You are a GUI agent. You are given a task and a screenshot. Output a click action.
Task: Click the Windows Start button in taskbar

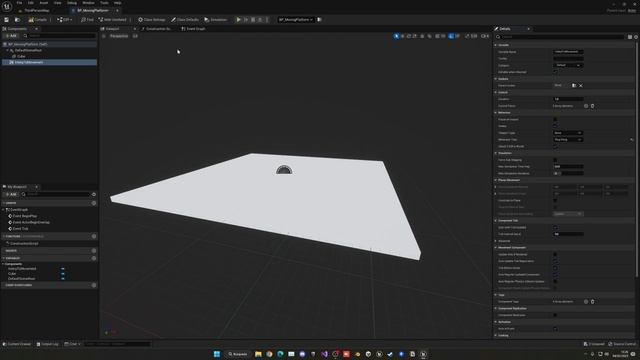[x=217, y=354]
